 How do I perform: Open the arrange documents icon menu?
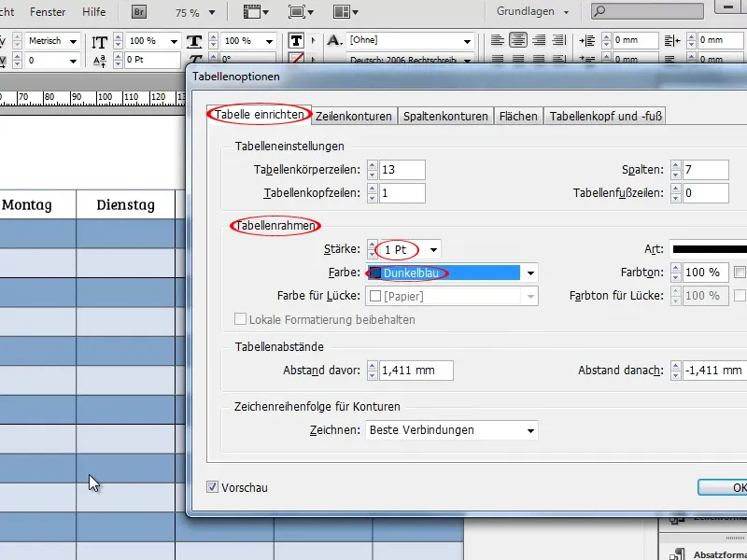(x=345, y=11)
